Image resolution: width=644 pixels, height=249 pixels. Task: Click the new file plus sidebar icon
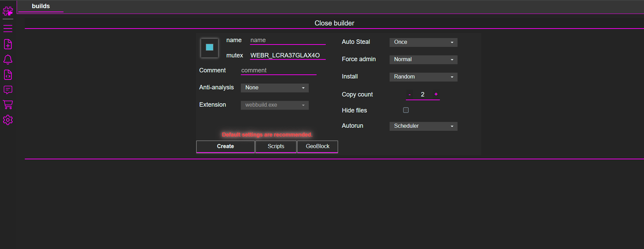tap(8, 44)
